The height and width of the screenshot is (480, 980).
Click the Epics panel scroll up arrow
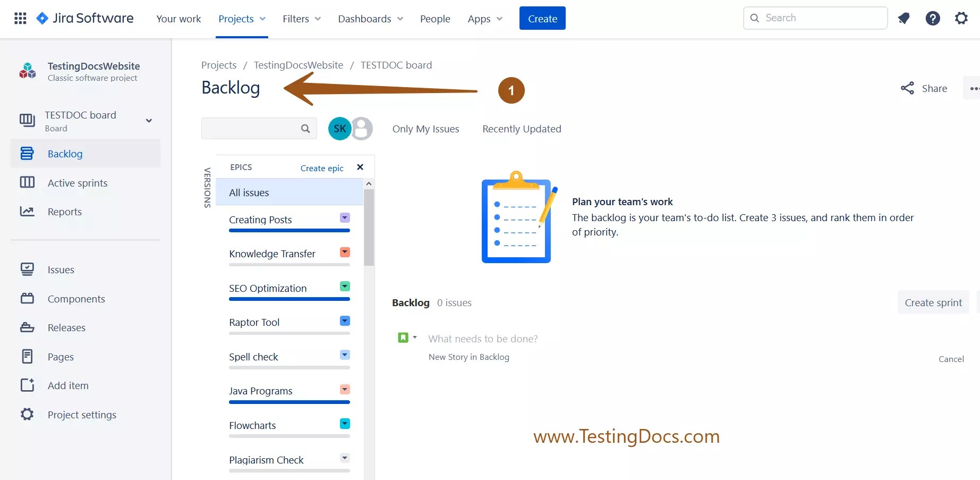[x=369, y=183]
